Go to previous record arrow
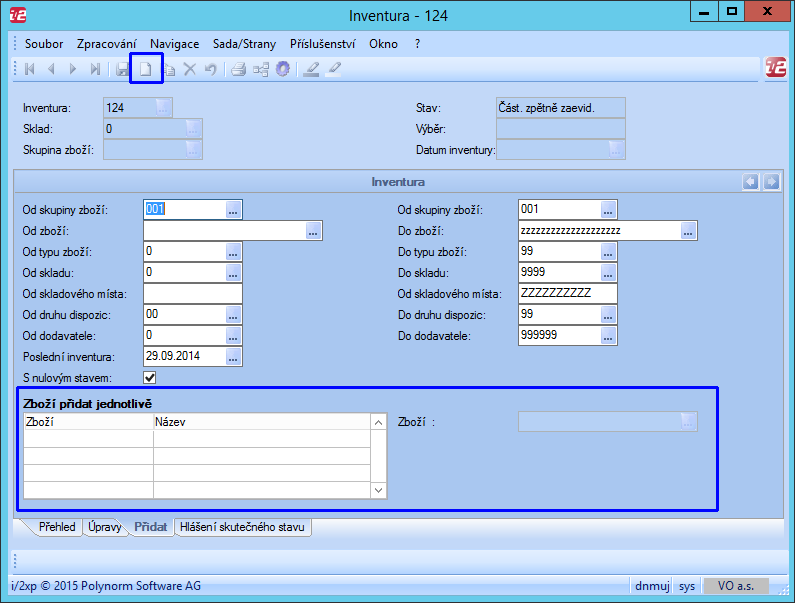Image resolution: width=795 pixels, height=603 pixels. click(51, 69)
